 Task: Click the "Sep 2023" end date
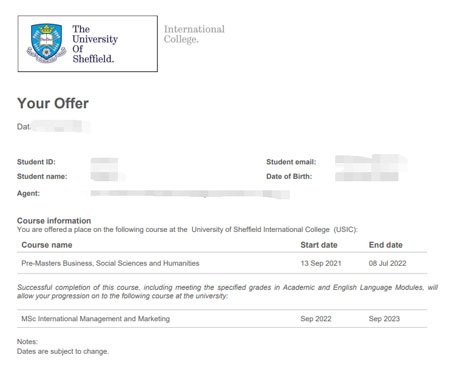click(x=384, y=319)
